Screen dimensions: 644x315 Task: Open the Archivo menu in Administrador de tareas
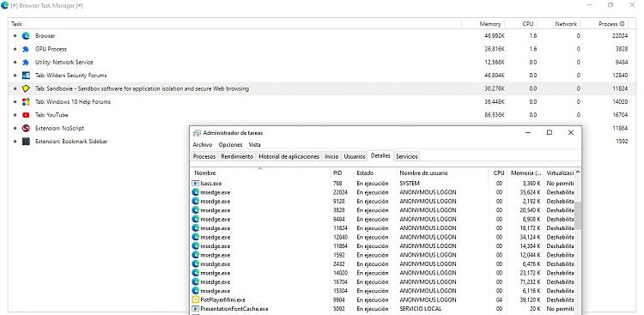pyautogui.click(x=203, y=144)
